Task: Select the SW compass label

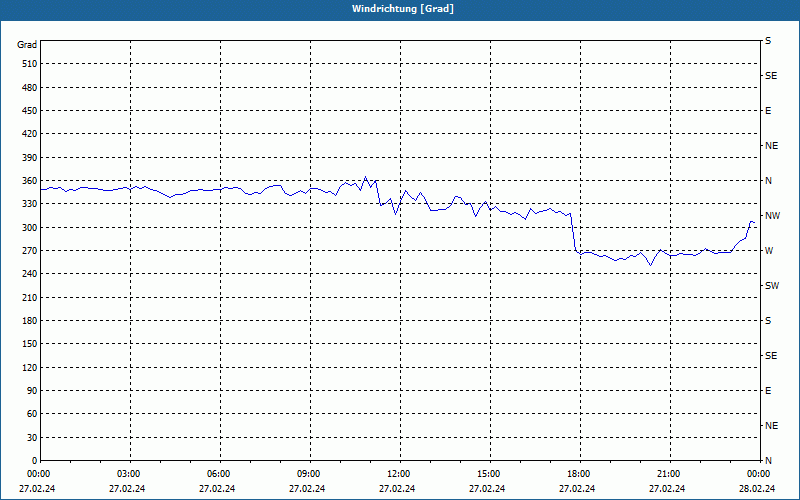Action: 772,286
